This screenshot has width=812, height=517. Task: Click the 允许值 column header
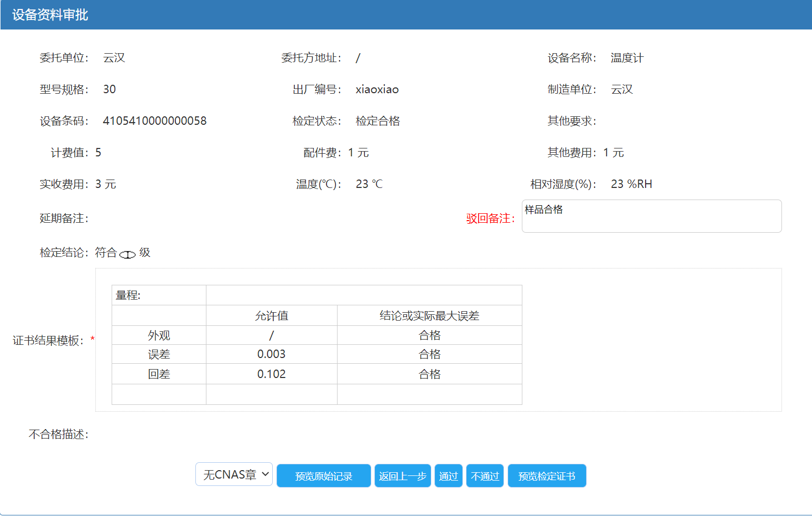(x=271, y=316)
